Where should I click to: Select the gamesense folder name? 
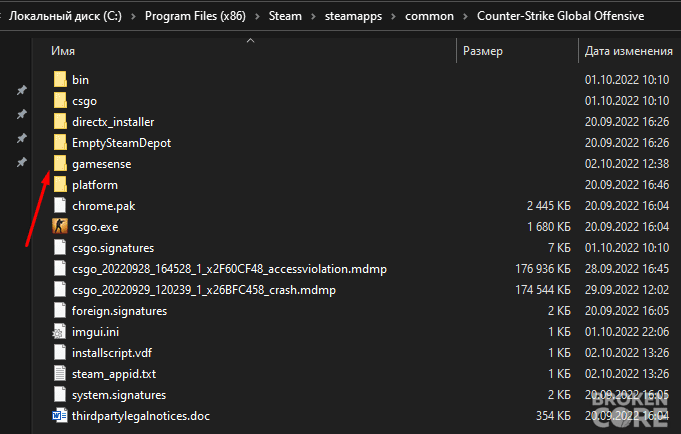pyautogui.click(x=102, y=164)
